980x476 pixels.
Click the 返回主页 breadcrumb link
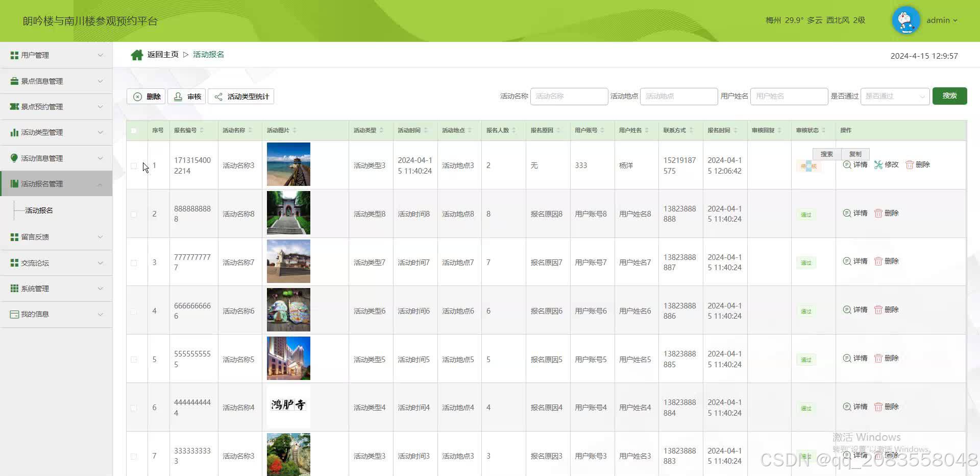coord(163,55)
